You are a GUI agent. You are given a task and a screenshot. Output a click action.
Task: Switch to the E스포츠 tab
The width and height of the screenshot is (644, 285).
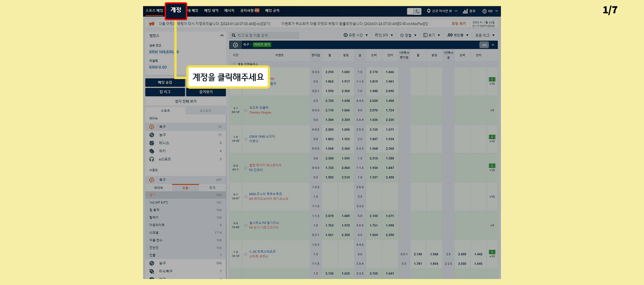(x=206, y=111)
